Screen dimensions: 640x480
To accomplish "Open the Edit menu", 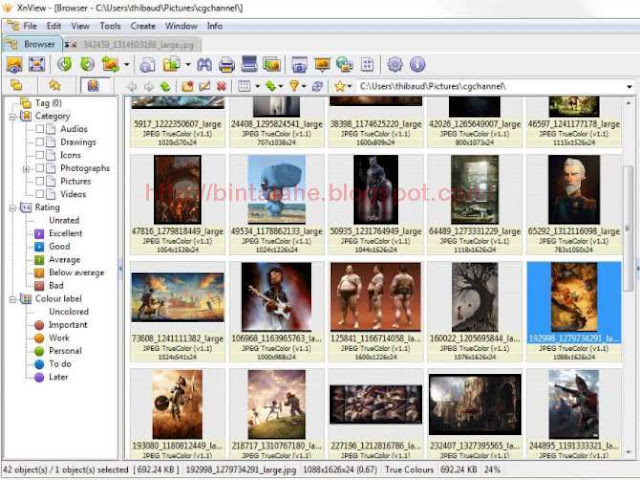I will click(x=53, y=26).
